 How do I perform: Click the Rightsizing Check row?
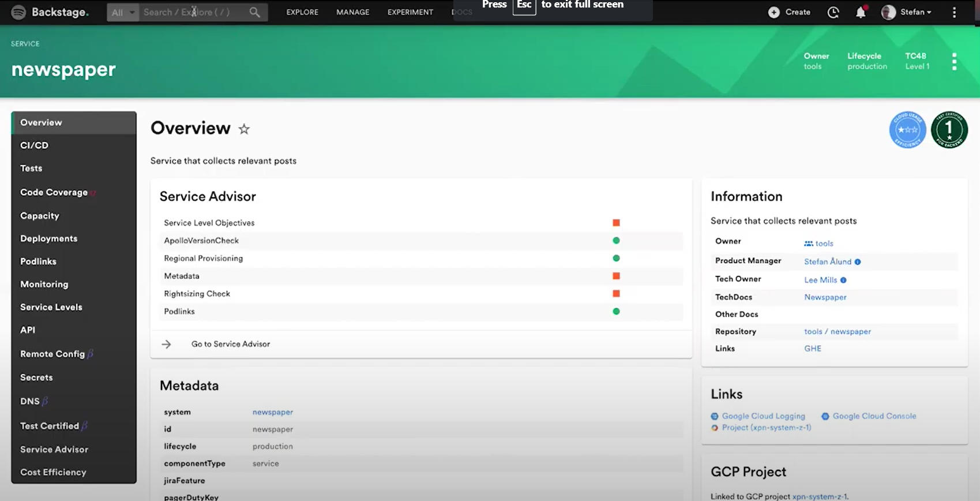click(x=421, y=294)
